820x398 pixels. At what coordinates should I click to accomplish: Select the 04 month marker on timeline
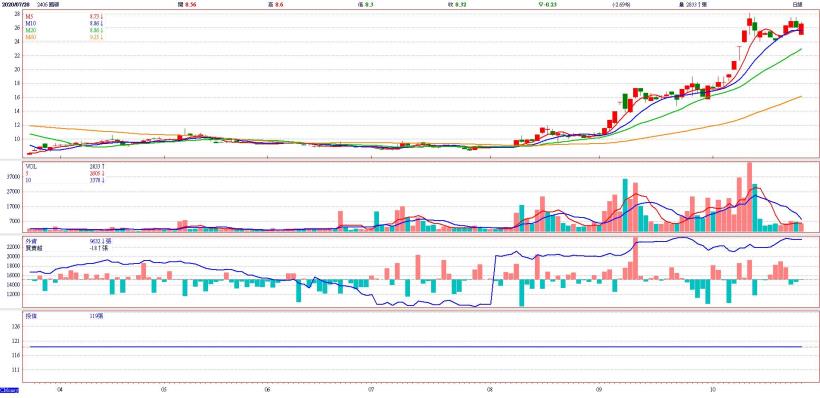click(60, 390)
